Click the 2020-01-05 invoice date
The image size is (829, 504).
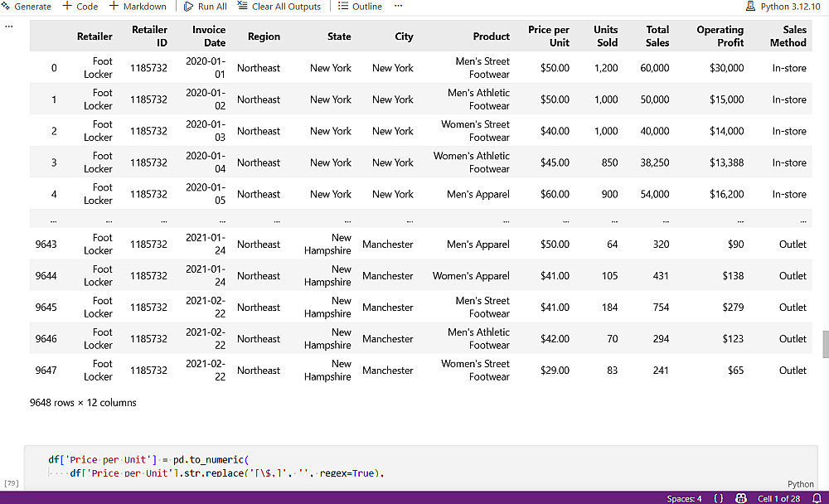tap(206, 194)
